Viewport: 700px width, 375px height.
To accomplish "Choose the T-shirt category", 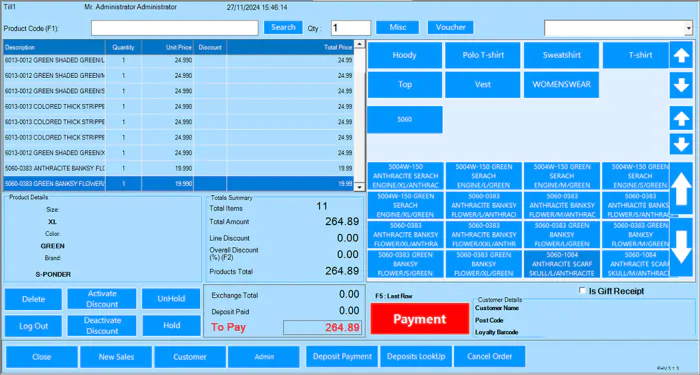I will point(636,55).
